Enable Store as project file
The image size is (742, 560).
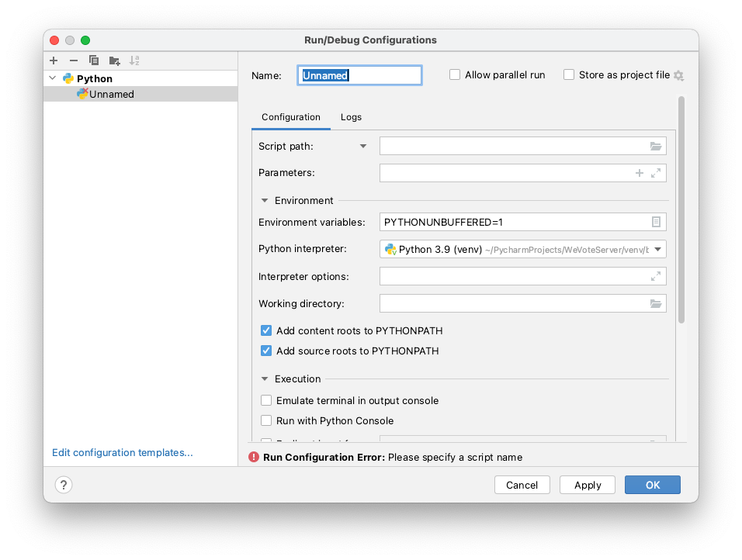pos(569,74)
